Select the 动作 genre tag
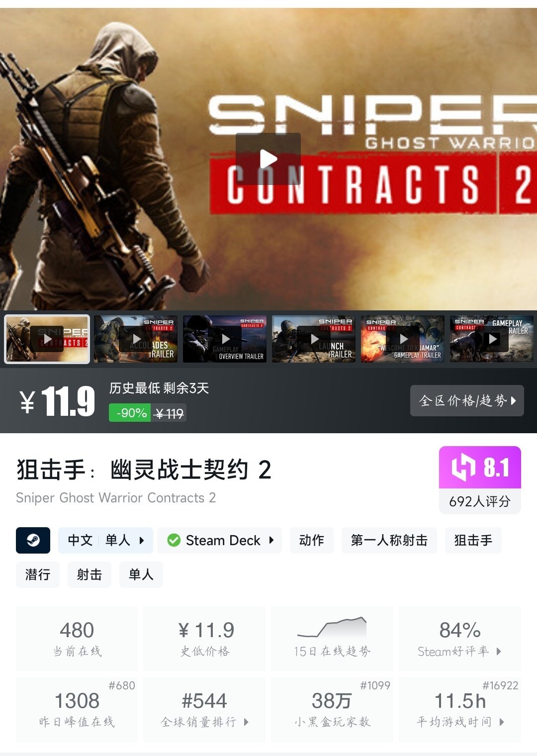This screenshot has width=537, height=756. click(x=312, y=540)
